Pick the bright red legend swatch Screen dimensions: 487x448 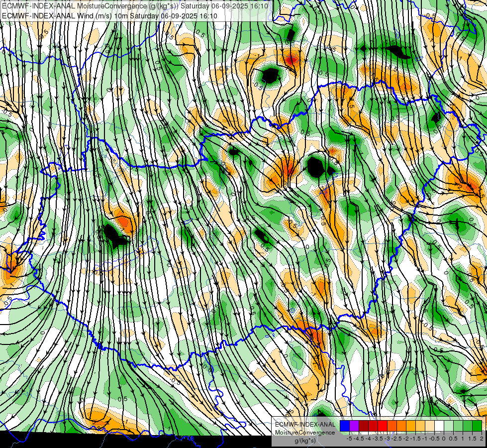383,426
